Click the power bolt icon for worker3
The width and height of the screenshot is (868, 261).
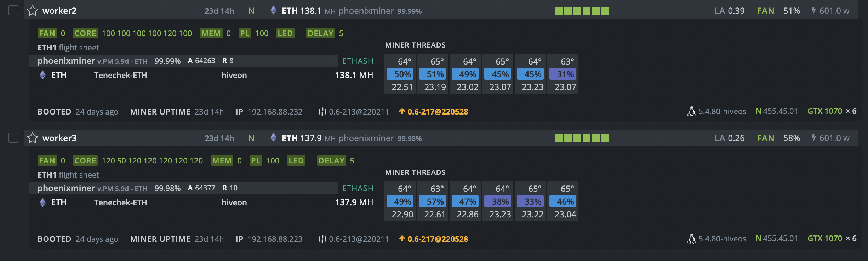814,138
